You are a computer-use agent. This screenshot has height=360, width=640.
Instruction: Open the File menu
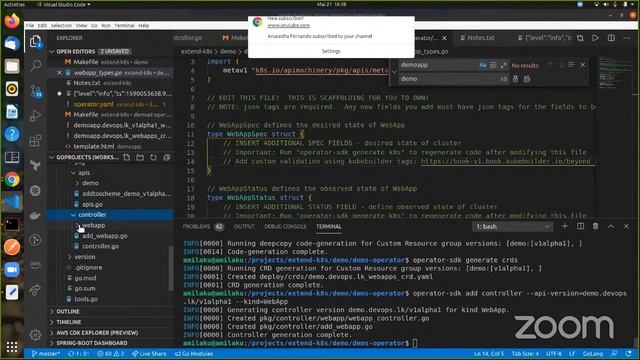(30, 25)
